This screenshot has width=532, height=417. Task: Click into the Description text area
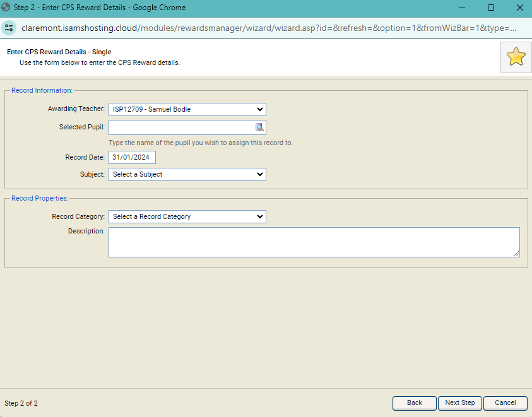314,242
